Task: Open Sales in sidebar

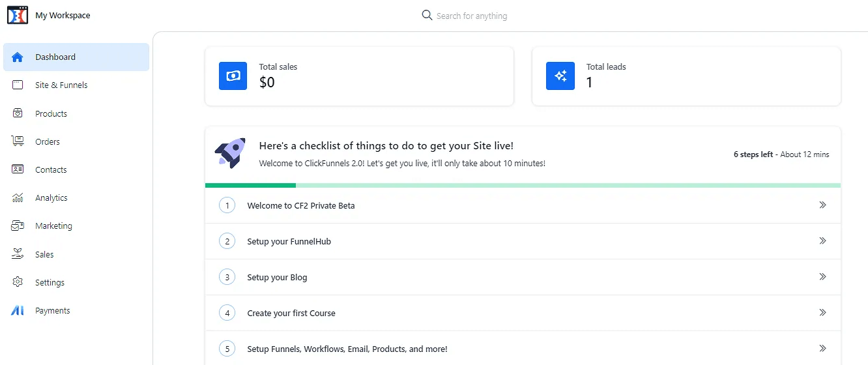Action: coord(76,254)
